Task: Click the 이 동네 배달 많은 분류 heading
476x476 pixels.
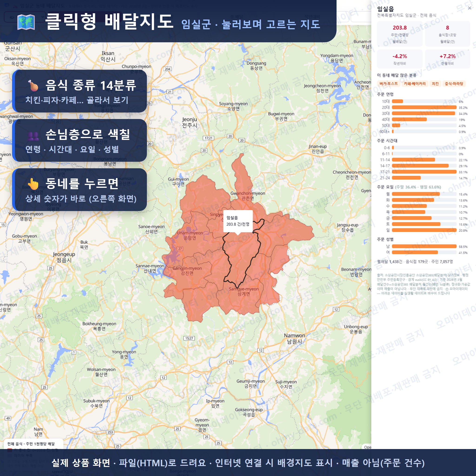Action: [x=397, y=75]
